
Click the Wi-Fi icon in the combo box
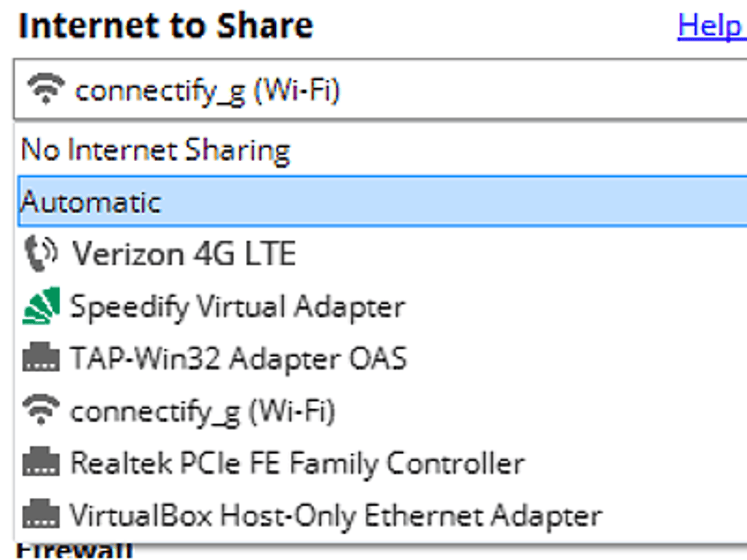(x=45, y=89)
